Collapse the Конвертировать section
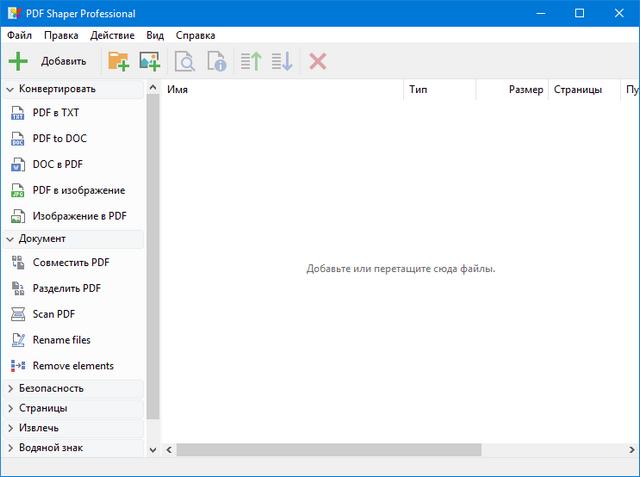 50,89
